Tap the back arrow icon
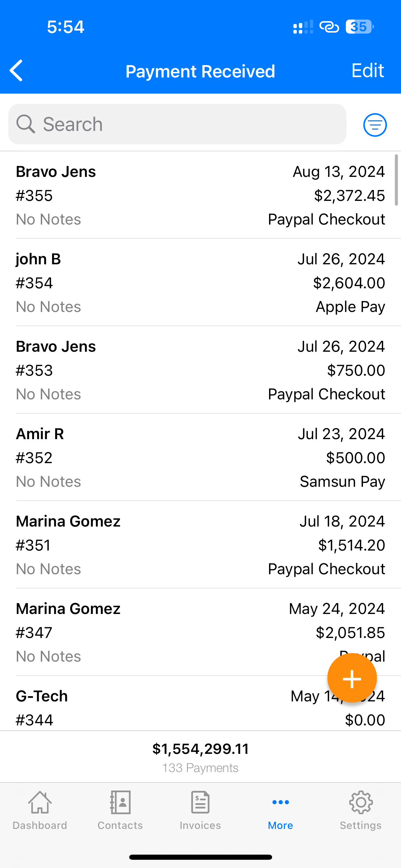The height and width of the screenshot is (868, 401). [16, 71]
